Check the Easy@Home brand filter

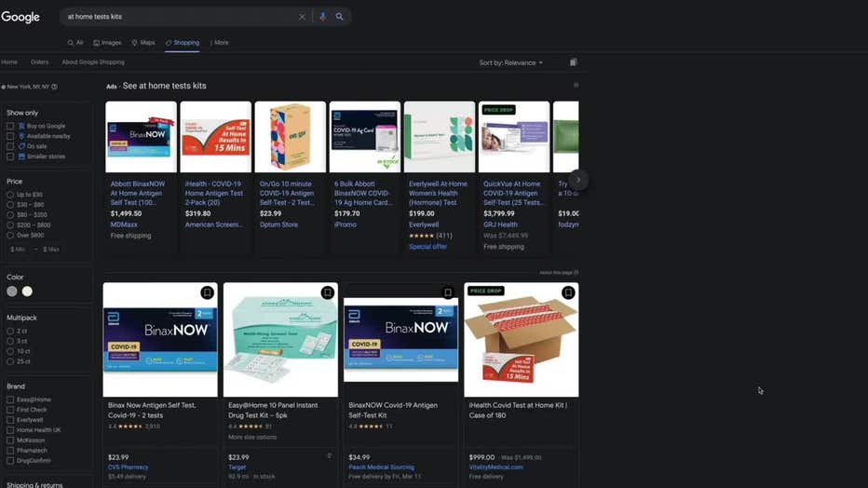(10, 400)
